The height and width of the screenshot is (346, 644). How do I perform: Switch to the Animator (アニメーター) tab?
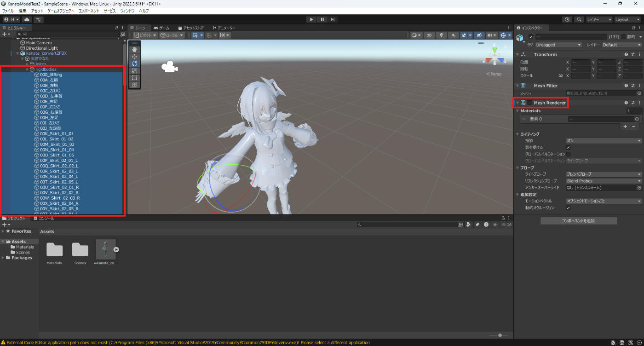point(223,28)
